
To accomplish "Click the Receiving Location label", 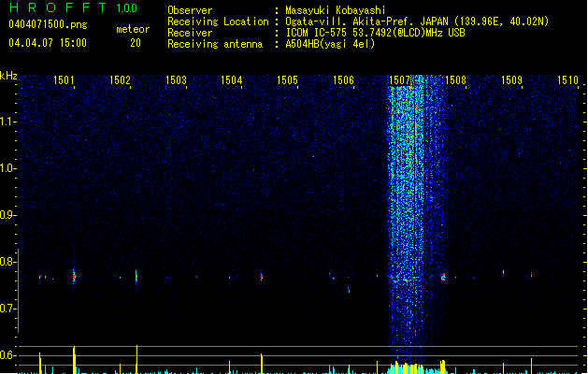I will 218,22.
